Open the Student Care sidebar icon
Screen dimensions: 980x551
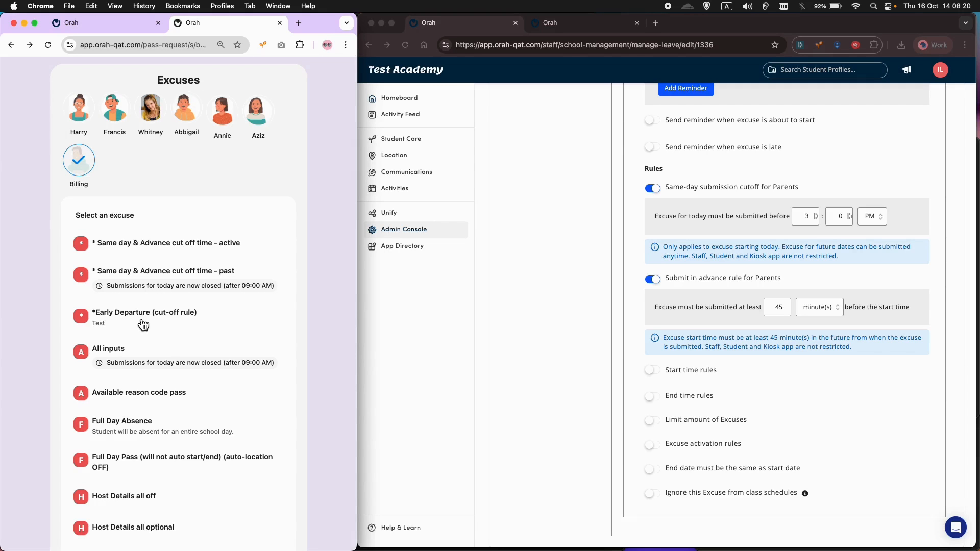tap(372, 138)
